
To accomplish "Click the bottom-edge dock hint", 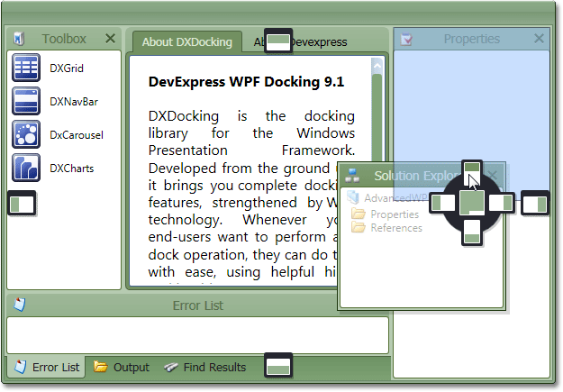I will point(279,366).
